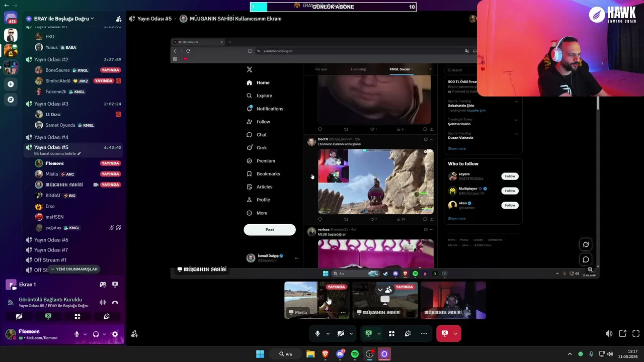The width and height of the screenshot is (644, 362).
Task: Open microphone input options in user panel
Action: [85, 334]
